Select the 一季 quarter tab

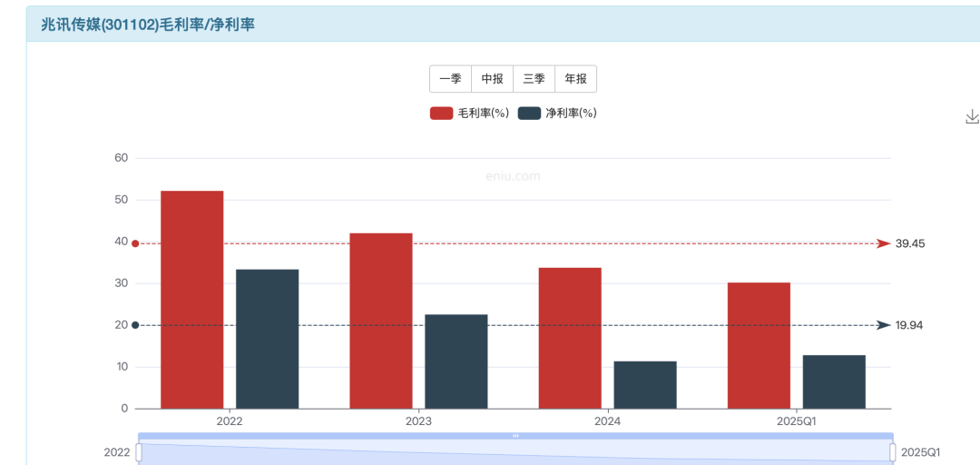pyautogui.click(x=451, y=79)
